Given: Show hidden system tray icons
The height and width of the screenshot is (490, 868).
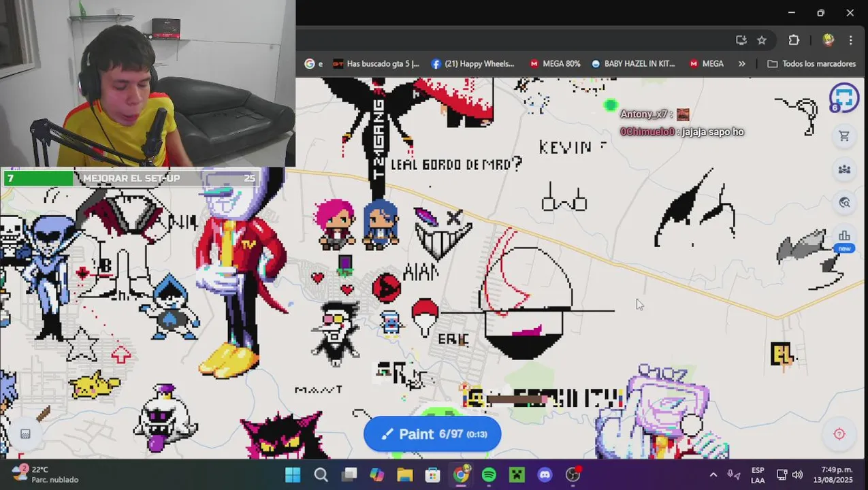Looking at the screenshot, I should pos(713,475).
